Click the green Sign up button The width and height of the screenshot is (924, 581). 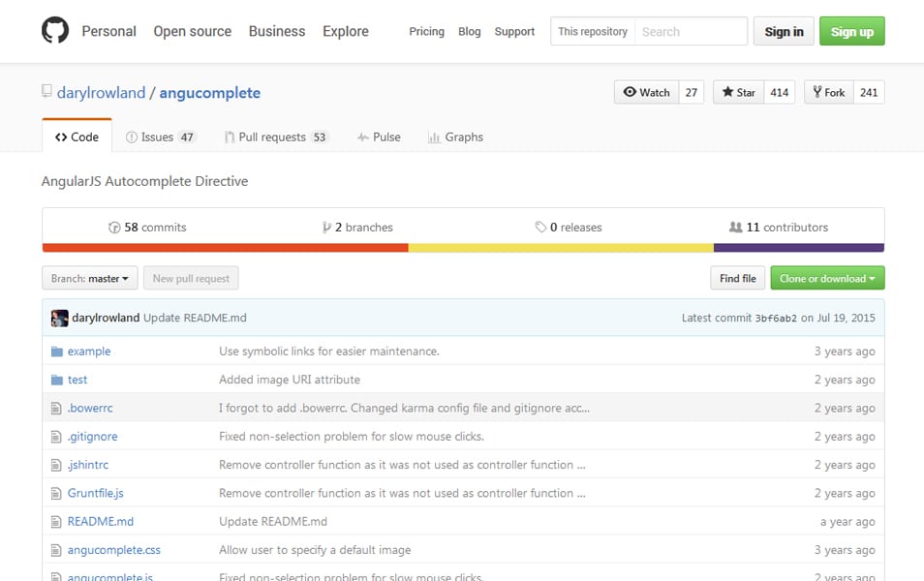point(852,31)
